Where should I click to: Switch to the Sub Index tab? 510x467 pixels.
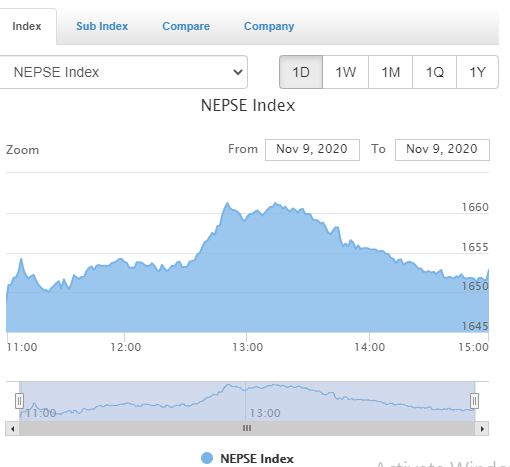point(102,26)
